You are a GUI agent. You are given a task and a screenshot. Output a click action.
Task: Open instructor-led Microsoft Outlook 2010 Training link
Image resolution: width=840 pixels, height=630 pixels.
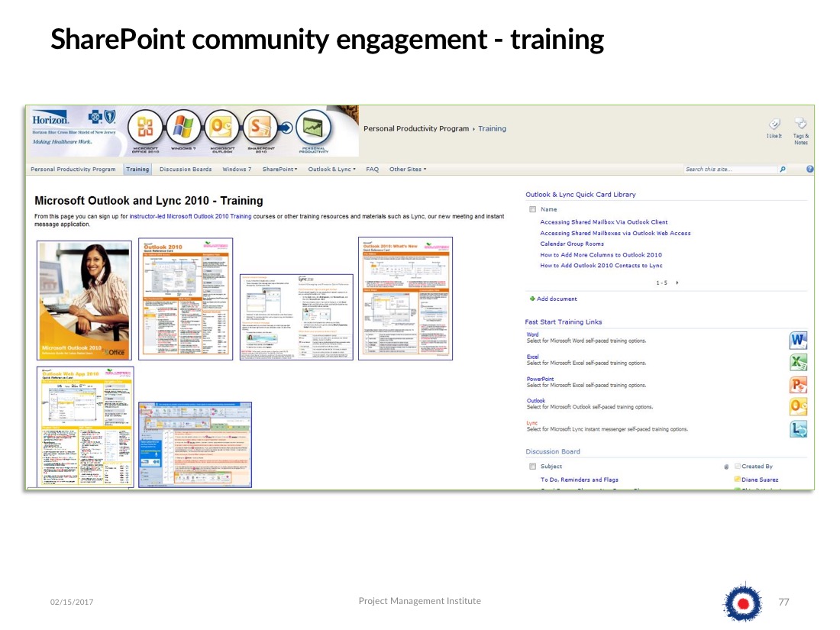[x=190, y=216]
